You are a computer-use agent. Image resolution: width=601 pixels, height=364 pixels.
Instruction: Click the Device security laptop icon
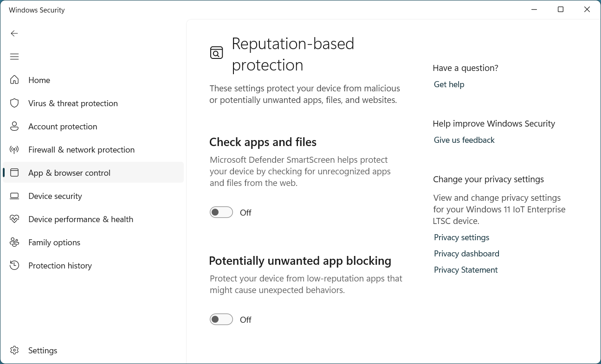[14, 196]
